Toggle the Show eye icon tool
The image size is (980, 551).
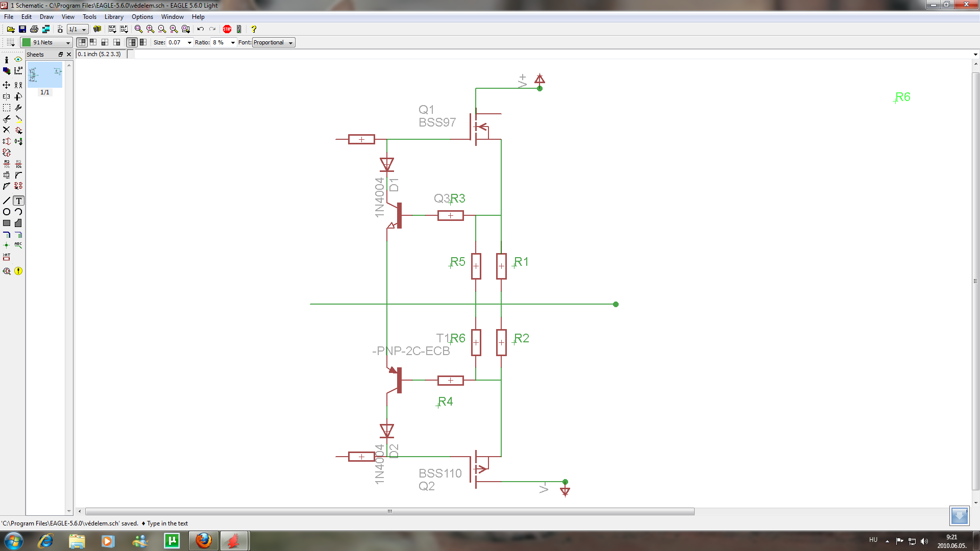[x=18, y=60]
